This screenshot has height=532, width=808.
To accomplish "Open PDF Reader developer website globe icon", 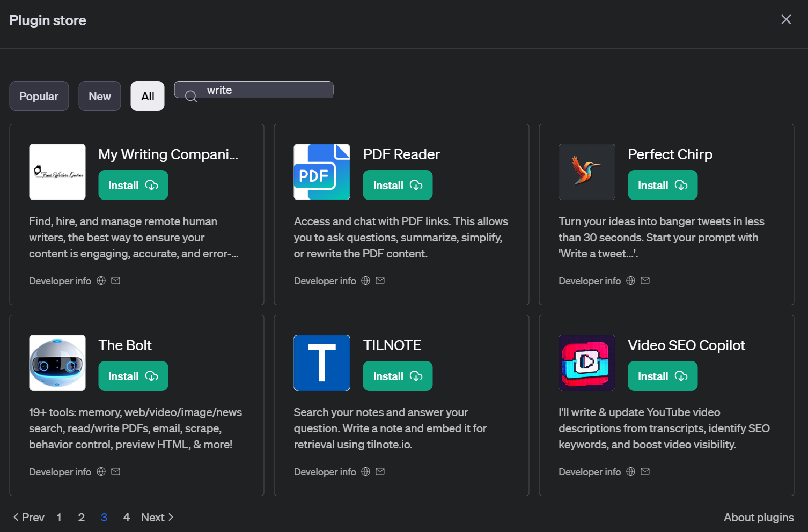I will (x=366, y=280).
